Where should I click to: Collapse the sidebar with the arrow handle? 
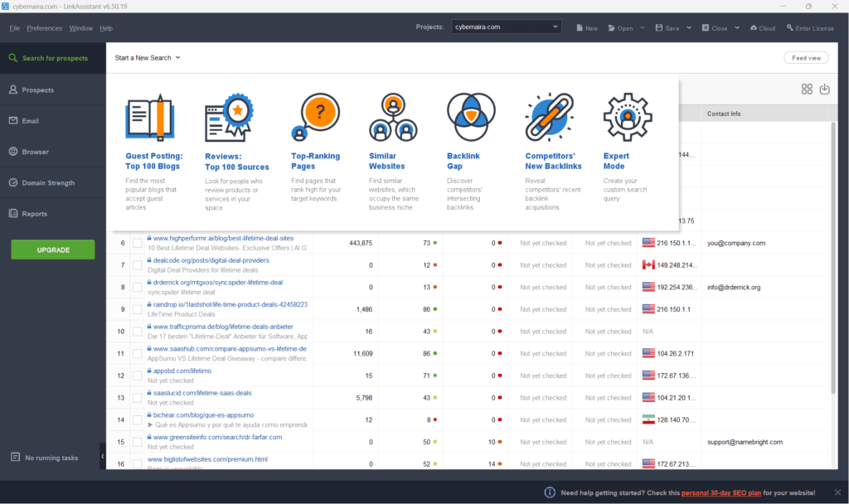point(102,457)
